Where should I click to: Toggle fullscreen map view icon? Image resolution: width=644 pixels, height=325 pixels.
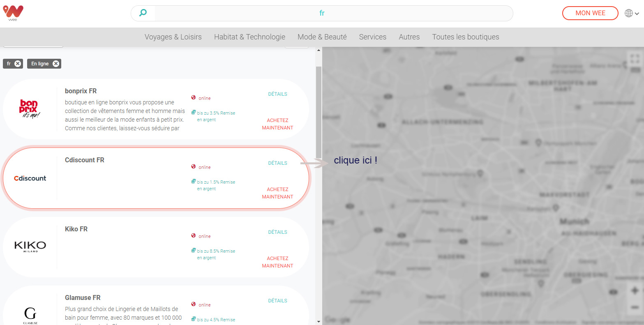(x=635, y=59)
